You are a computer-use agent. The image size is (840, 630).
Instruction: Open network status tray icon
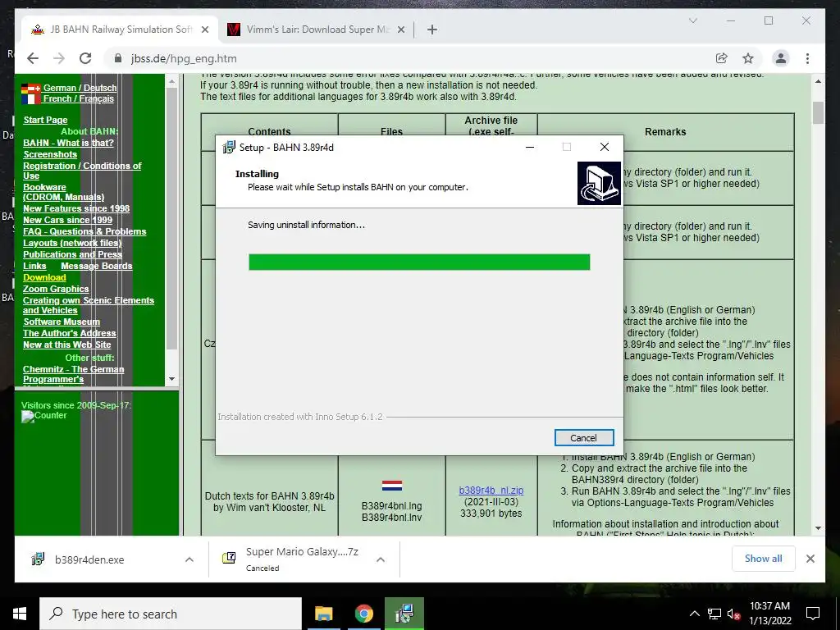tap(714, 614)
